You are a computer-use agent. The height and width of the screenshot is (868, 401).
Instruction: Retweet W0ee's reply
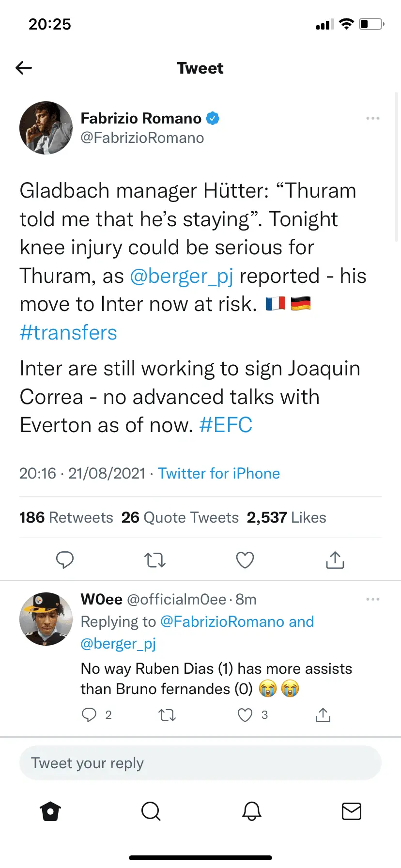pos(168,715)
